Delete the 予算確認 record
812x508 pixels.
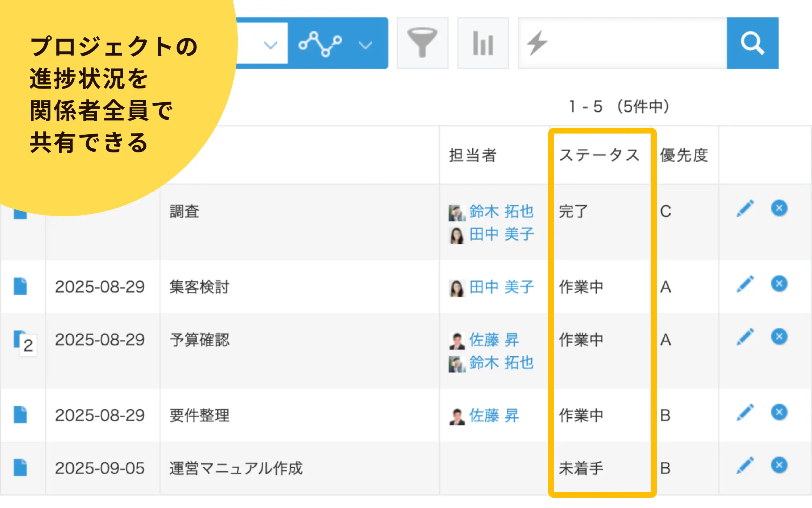tap(779, 337)
